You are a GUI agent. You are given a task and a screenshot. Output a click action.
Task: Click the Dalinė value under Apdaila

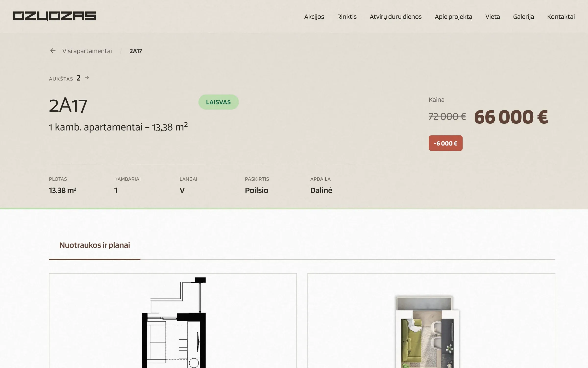[x=321, y=190]
